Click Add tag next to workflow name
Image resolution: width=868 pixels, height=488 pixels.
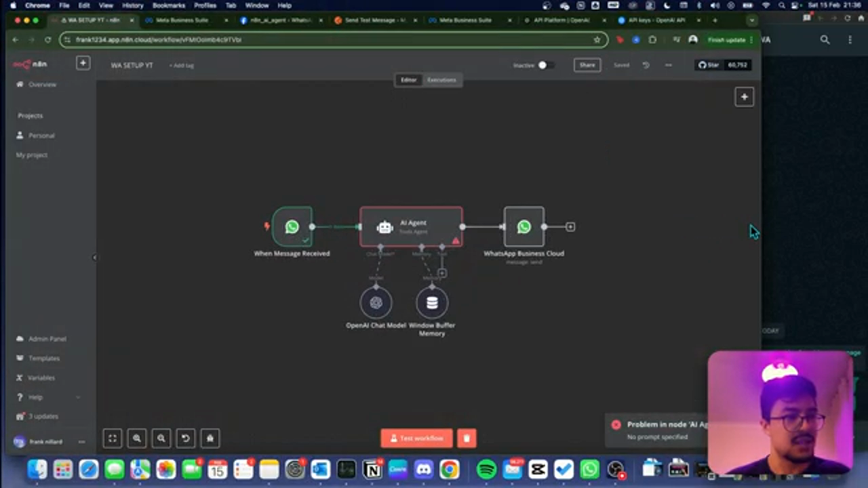(181, 66)
